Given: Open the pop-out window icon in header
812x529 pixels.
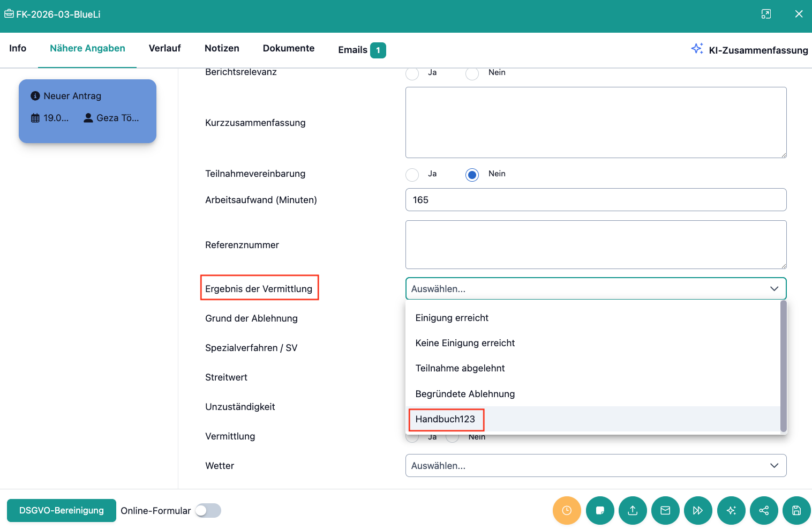Looking at the screenshot, I should pos(766,14).
